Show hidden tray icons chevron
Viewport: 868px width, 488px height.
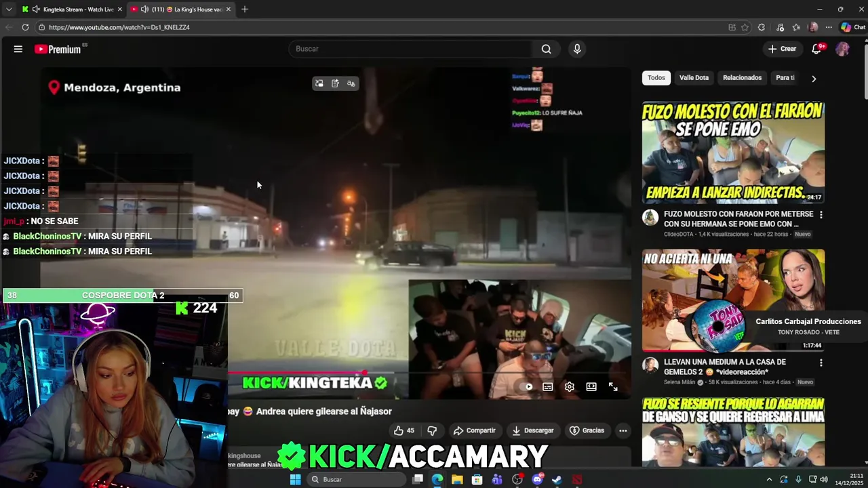(769, 479)
